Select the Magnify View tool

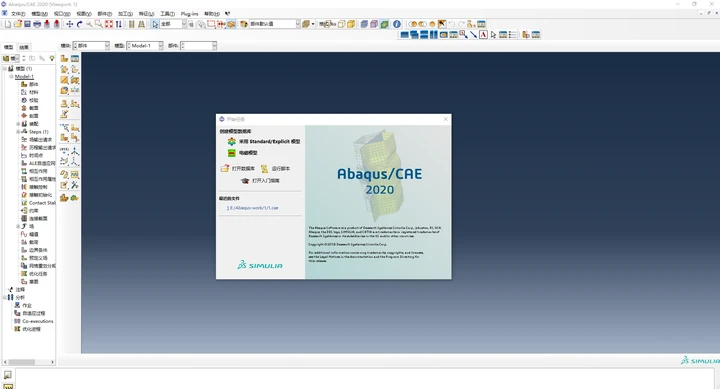point(89,24)
